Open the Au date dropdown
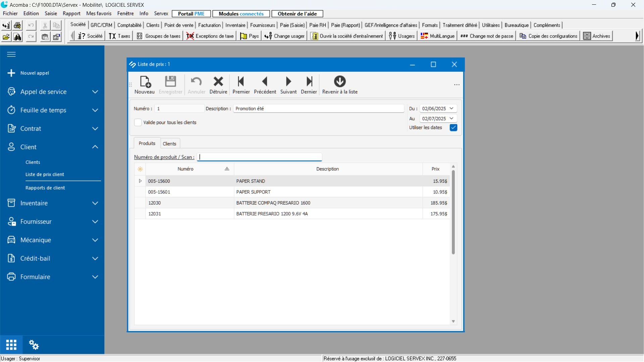 click(x=451, y=119)
